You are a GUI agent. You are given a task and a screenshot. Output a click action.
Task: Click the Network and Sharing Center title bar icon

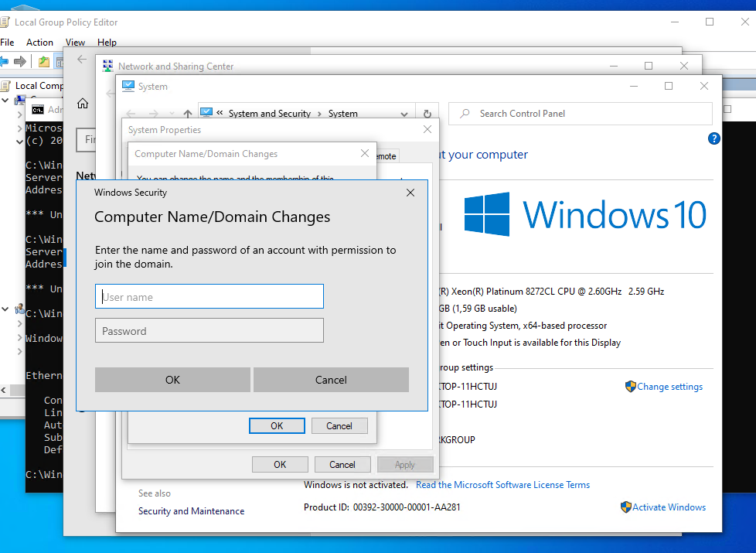coord(107,66)
